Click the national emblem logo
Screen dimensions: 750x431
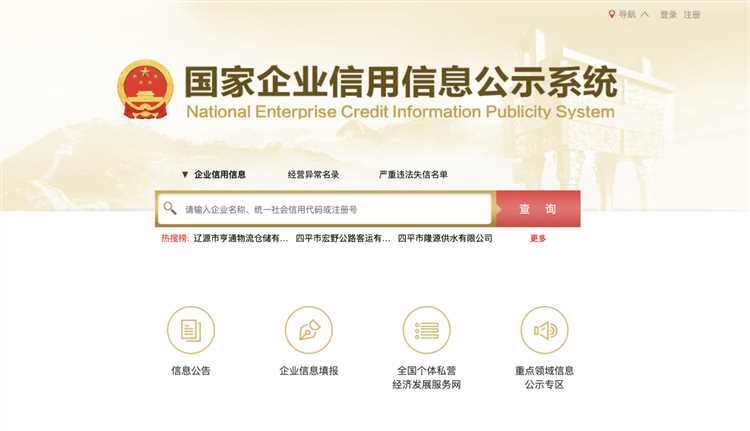(145, 89)
